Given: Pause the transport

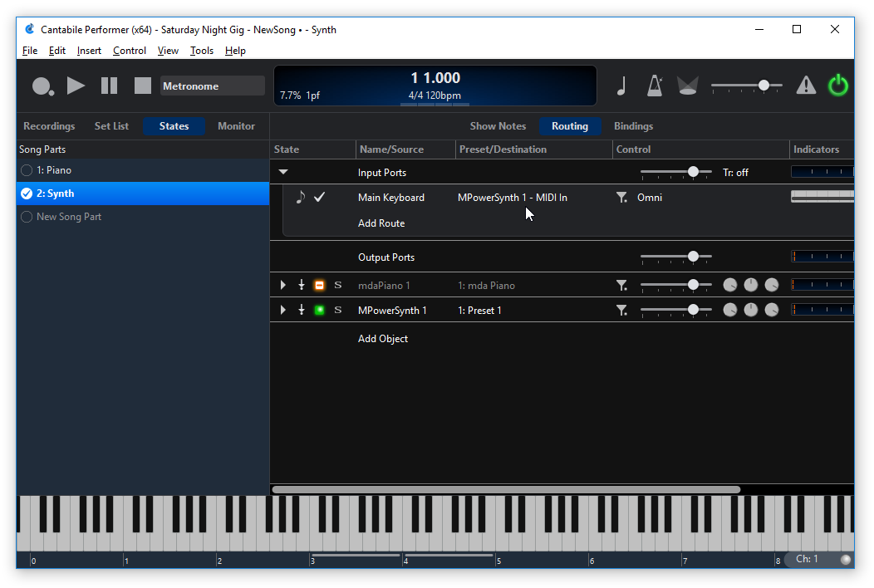Looking at the screenshot, I should tap(110, 86).
